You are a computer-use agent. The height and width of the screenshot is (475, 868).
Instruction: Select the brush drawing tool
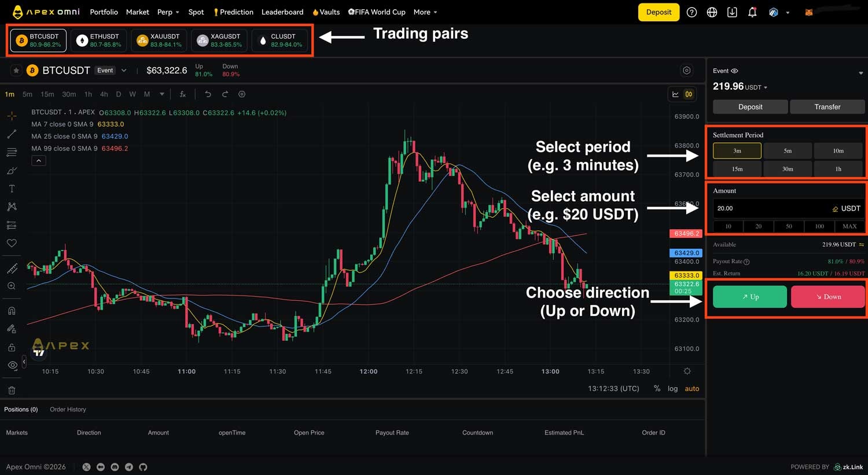tap(12, 171)
